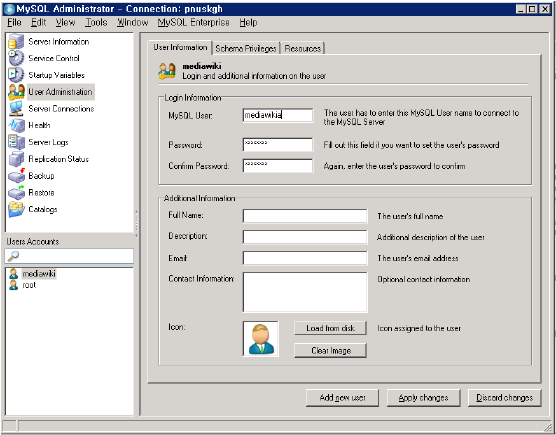The image size is (556, 435).
Task: Click the Service Control gear icon
Action: coord(16,58)
